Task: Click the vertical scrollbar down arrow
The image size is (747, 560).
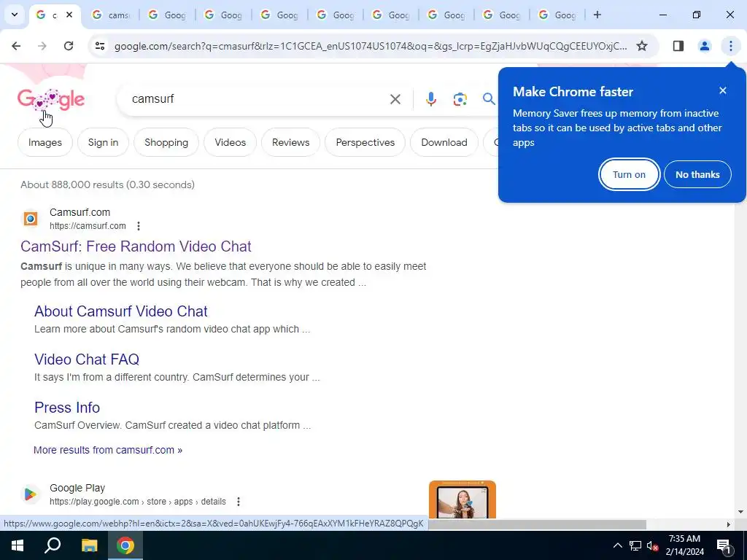Action: point(740,512)
